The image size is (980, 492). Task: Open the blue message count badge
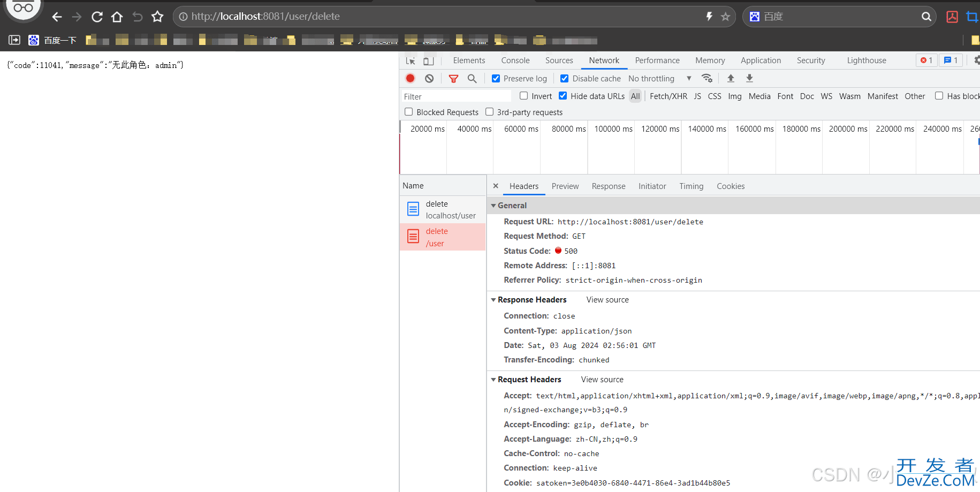[951, 60]
